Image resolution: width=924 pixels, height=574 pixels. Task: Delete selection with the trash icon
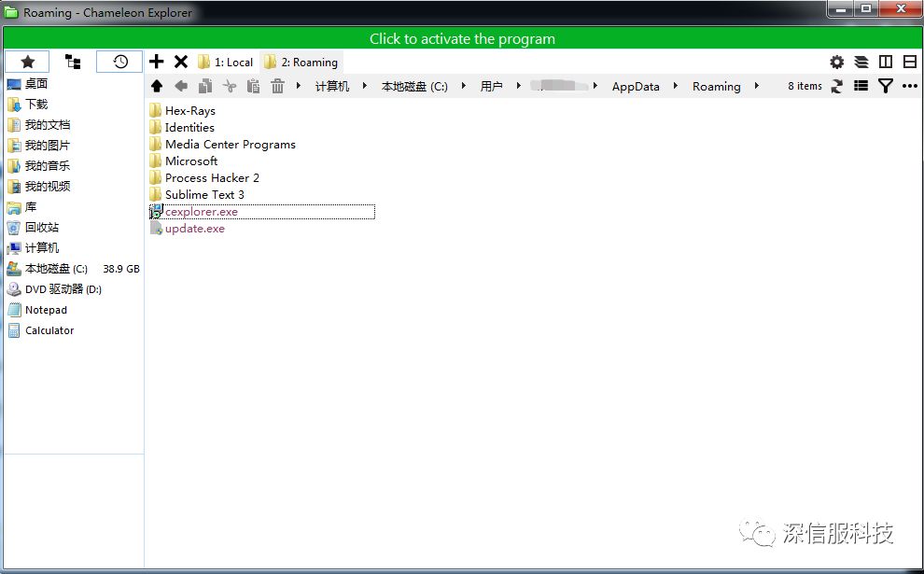277,86
